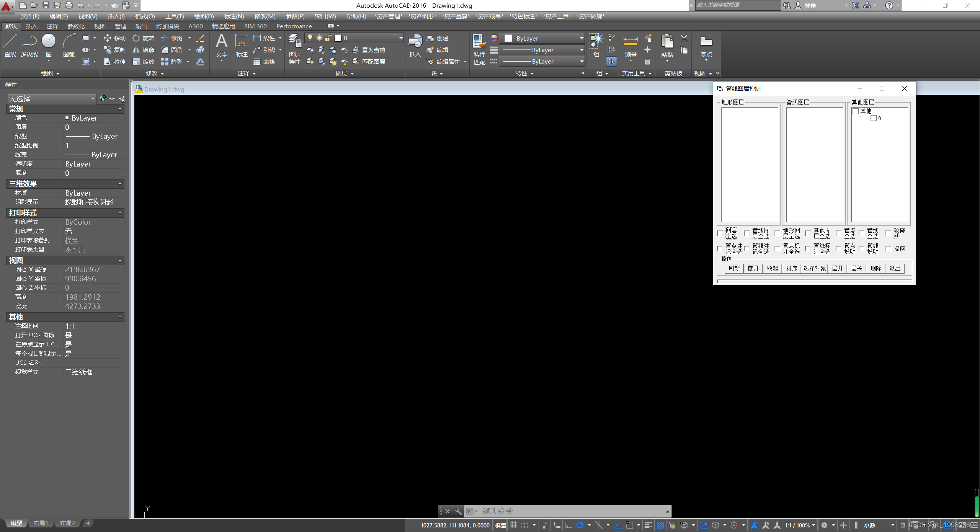This screenshot has width=980, height=532.
Task: Click the 刷新 button in dialog
Action: (734, 268)
